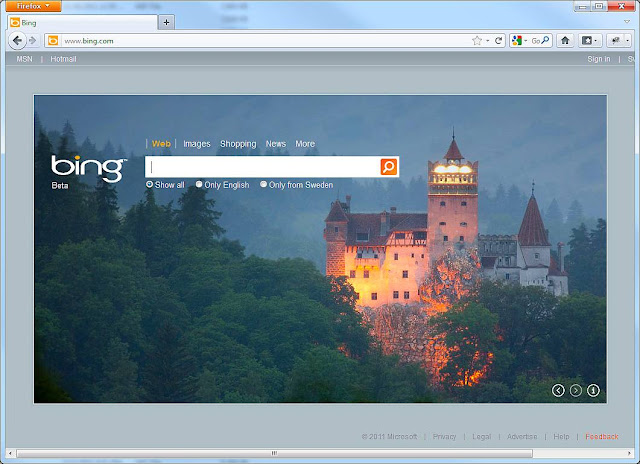Focus the Bing search text box
Viewport: 640px width, 464px height.
click(263, 167)
